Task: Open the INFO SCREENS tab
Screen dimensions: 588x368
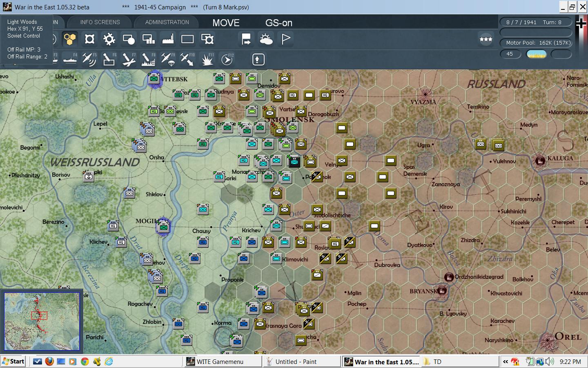Action: (100, 22)
